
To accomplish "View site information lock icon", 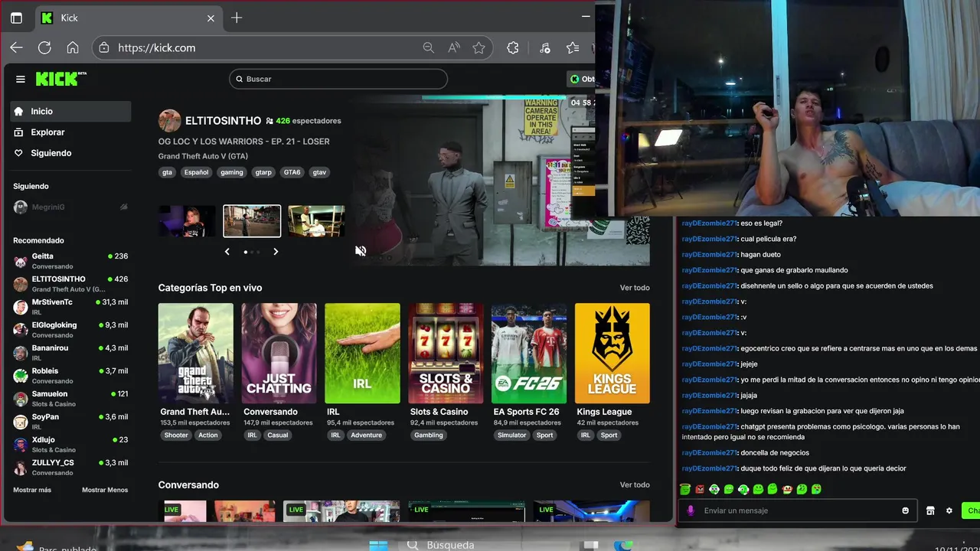I will pyautogui.click(x=105, y=47).
